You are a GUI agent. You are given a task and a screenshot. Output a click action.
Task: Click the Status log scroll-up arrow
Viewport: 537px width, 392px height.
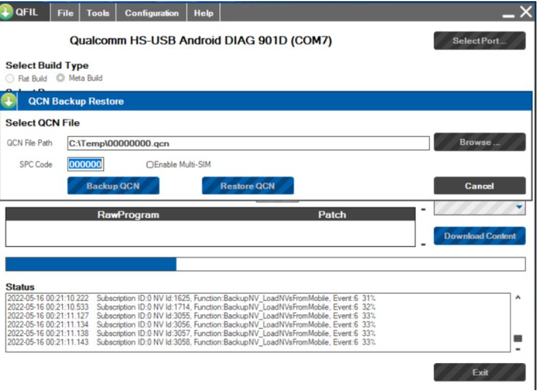pyautogui.click(x=518, y=297)
